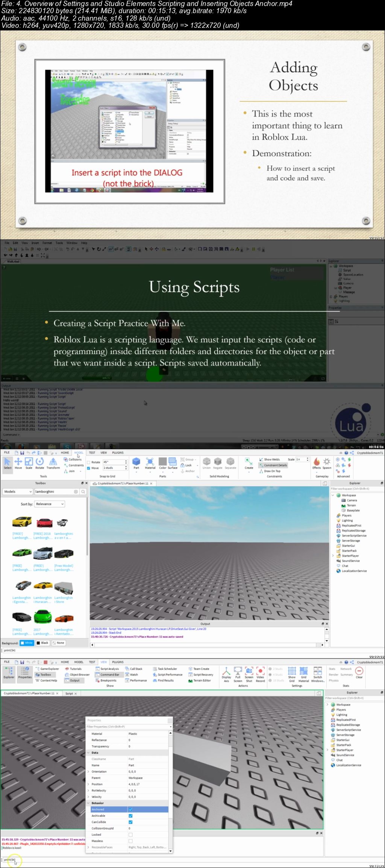Switch to HOME tab in View-ribbon frame
Image resolution: width=385 pixels, height=868 pixels.
pyautogui.click(x=65, y=662)
